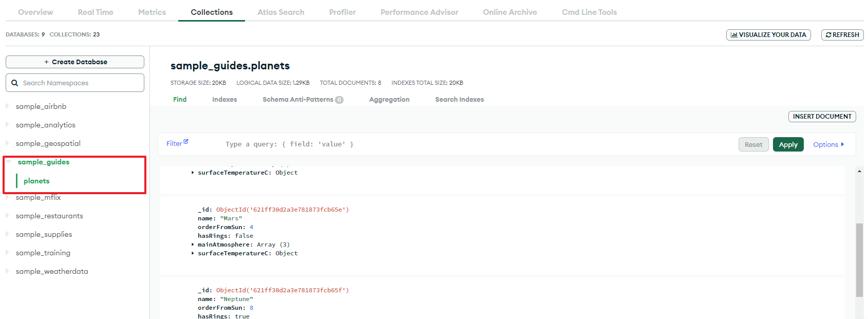868x319 pixels.
Task: Click the scrollbar up arrow
Action: 859,171
